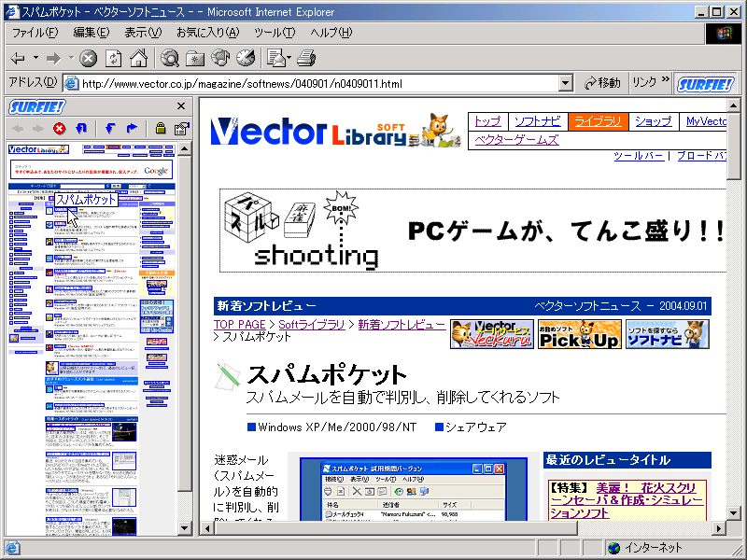The width and height of the screenshot is (747, 560).
Task: Click the horizontal scrollbar left arrow
Action: [x=207, y=528]
